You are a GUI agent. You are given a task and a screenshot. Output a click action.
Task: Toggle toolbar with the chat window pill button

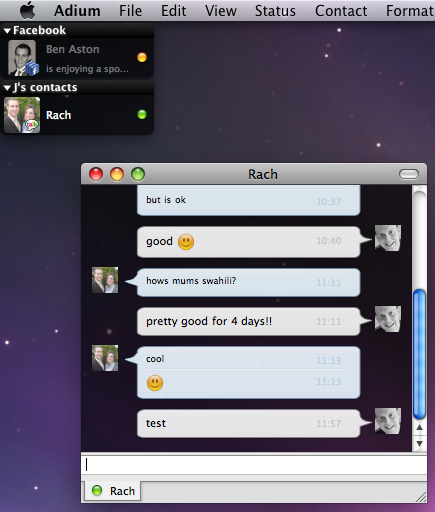pos(409,174)
